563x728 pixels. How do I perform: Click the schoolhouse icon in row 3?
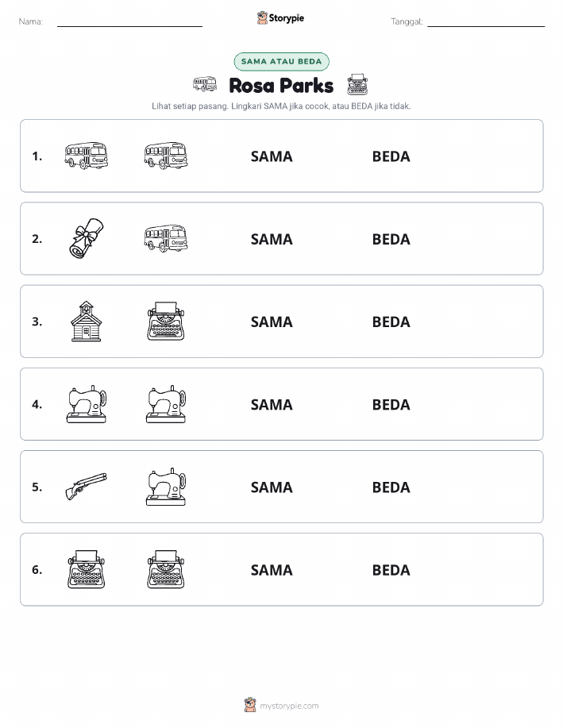click(x=86, y=322)
